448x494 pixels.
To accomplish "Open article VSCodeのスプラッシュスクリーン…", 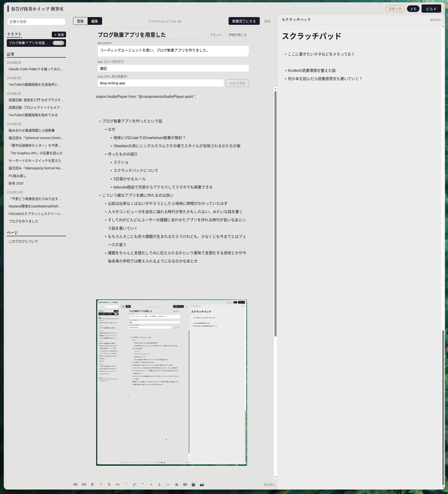I will (x=36, y=214).
